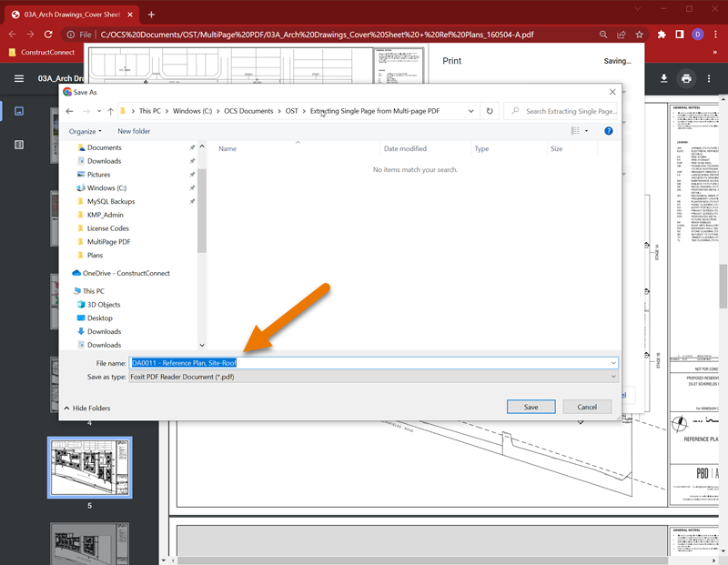Click the help question mark icon

(x=608, y=131)
